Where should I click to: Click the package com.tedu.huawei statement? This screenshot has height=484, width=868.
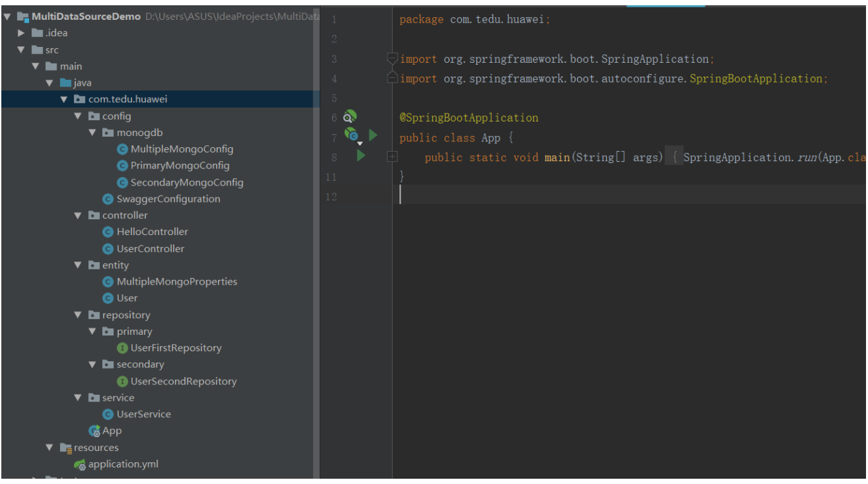pyautogui.click(x=475, y=20)
